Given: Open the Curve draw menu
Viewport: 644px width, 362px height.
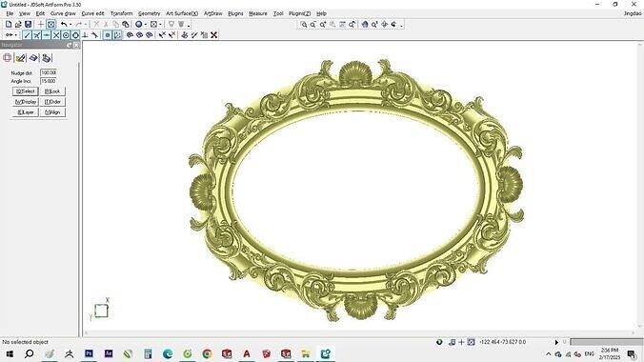Looking at the screenshot, I should pyautogui.click(x=63, y=13).
